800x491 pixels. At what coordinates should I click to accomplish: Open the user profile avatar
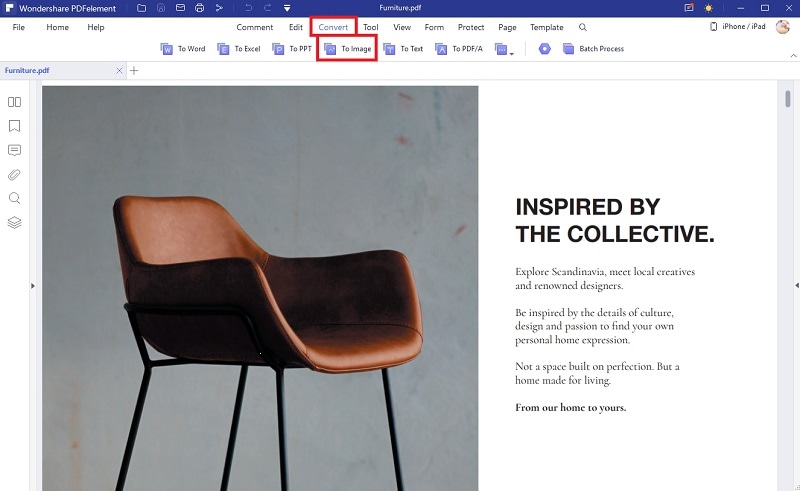783,27
